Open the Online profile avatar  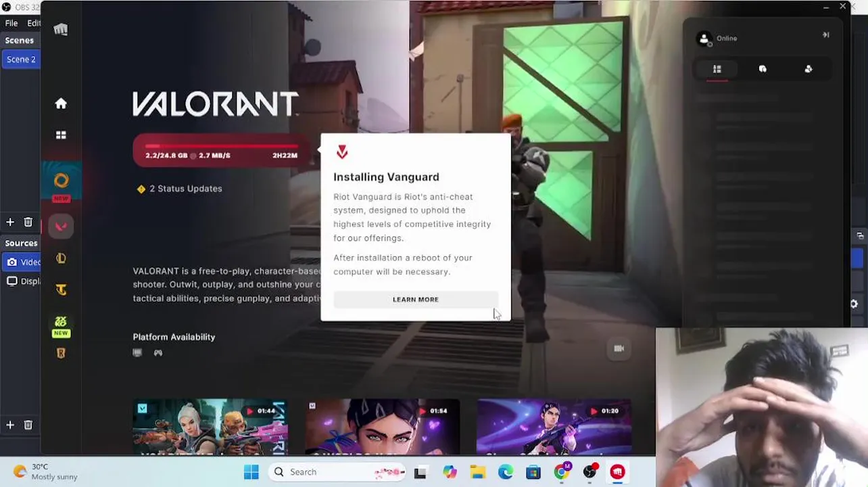[704, 39]
